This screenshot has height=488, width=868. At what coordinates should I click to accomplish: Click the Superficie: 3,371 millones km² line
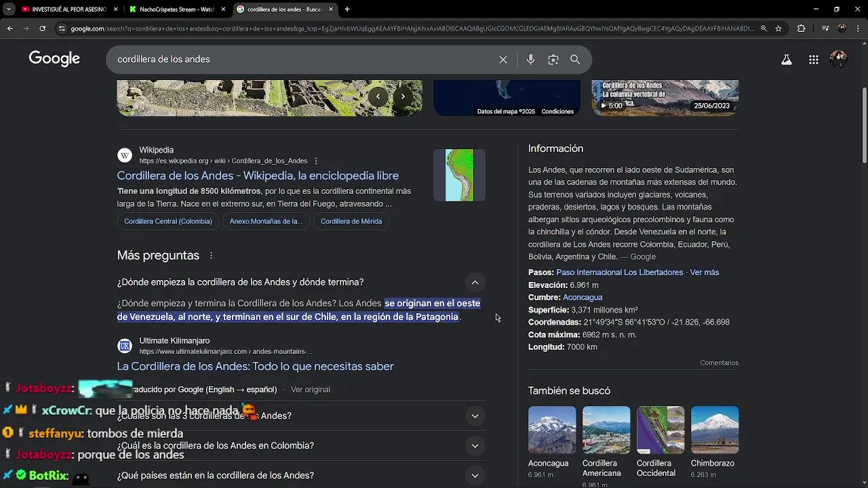click(583, 310)
